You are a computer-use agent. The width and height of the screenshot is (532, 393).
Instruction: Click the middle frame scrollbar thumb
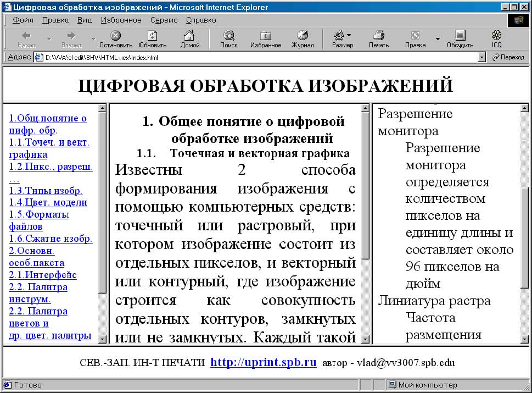pyautogui.click(x=366, y=186)
